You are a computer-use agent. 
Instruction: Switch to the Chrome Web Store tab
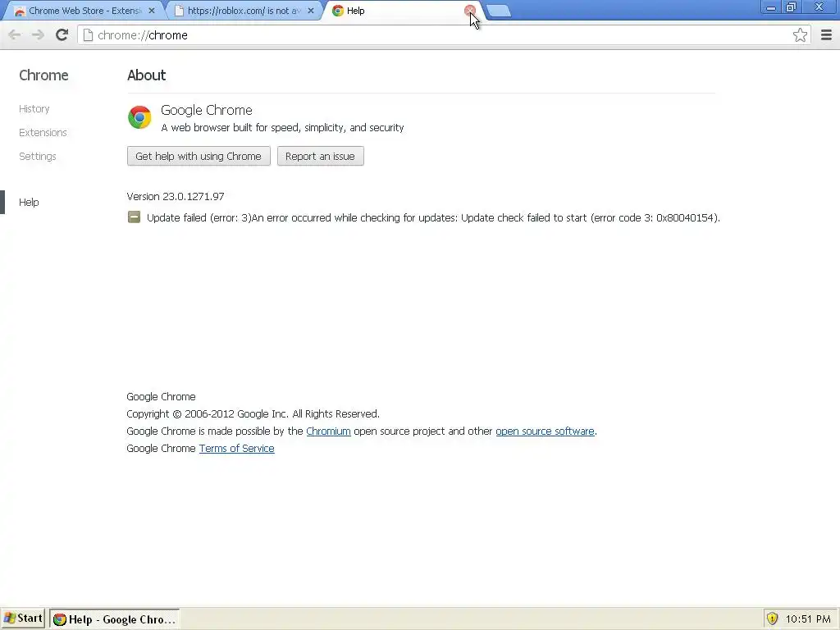point(84,11)
